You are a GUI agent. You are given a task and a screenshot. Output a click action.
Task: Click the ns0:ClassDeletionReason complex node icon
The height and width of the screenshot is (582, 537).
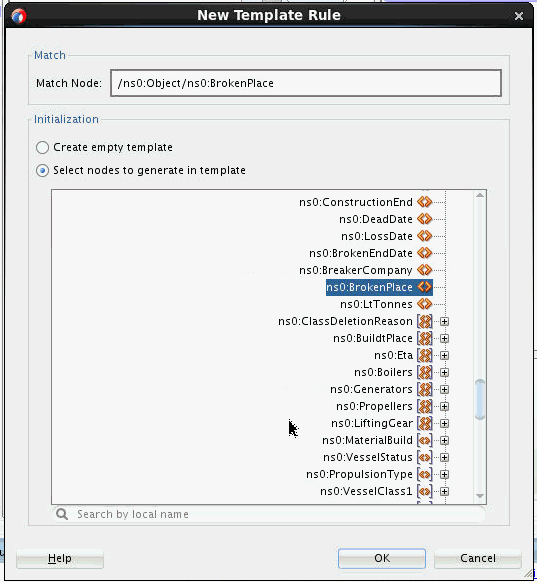425,321
